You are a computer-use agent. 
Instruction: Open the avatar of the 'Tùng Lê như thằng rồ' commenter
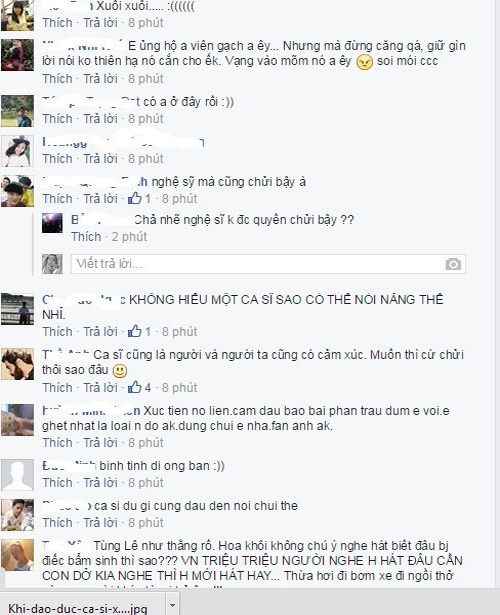[x=17, y=555]
